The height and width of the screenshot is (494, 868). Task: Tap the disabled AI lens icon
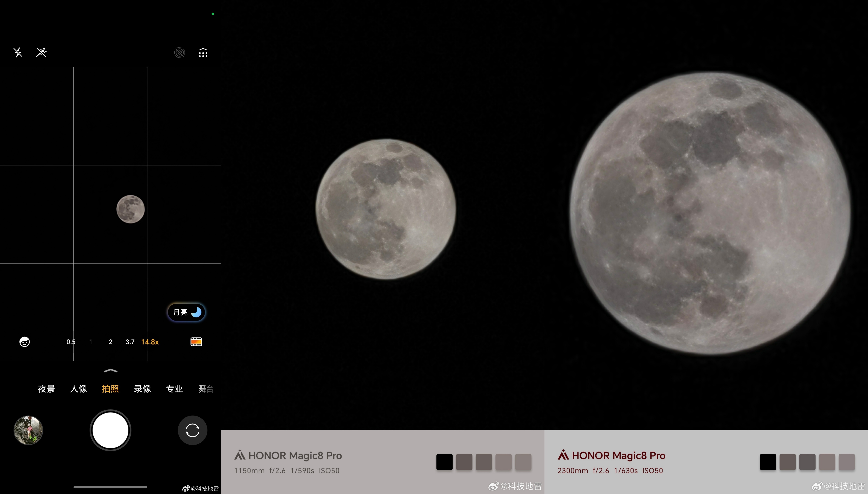pyautogui.click(x=179, y=53)
